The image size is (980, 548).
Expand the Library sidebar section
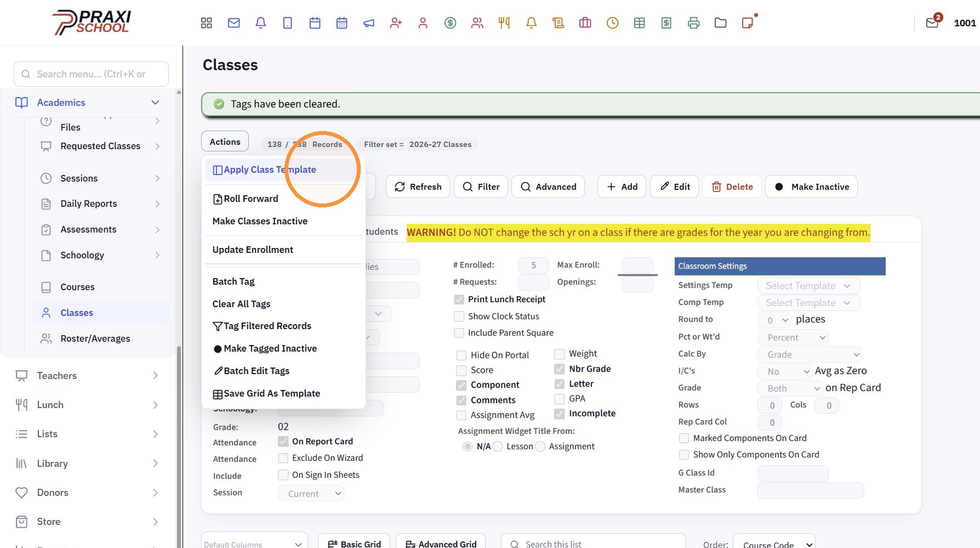(88, 464)
